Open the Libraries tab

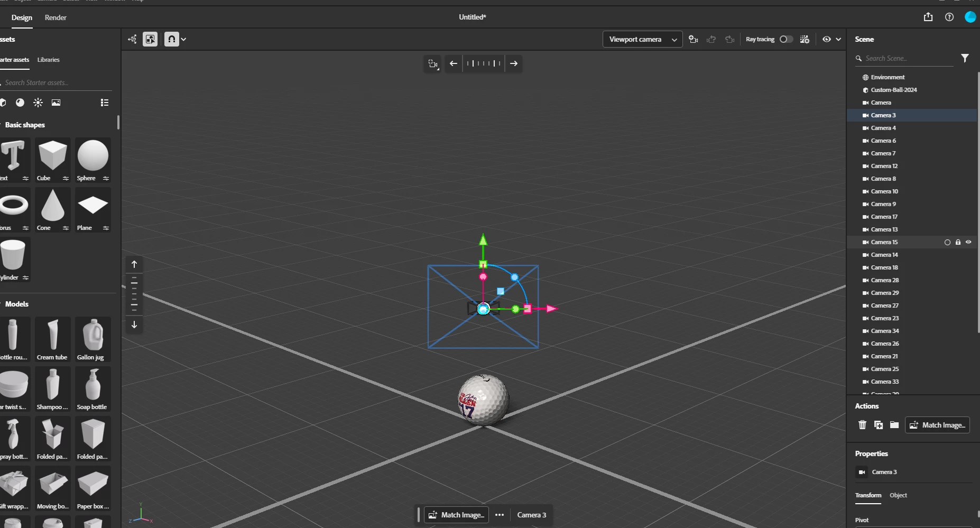48,60
